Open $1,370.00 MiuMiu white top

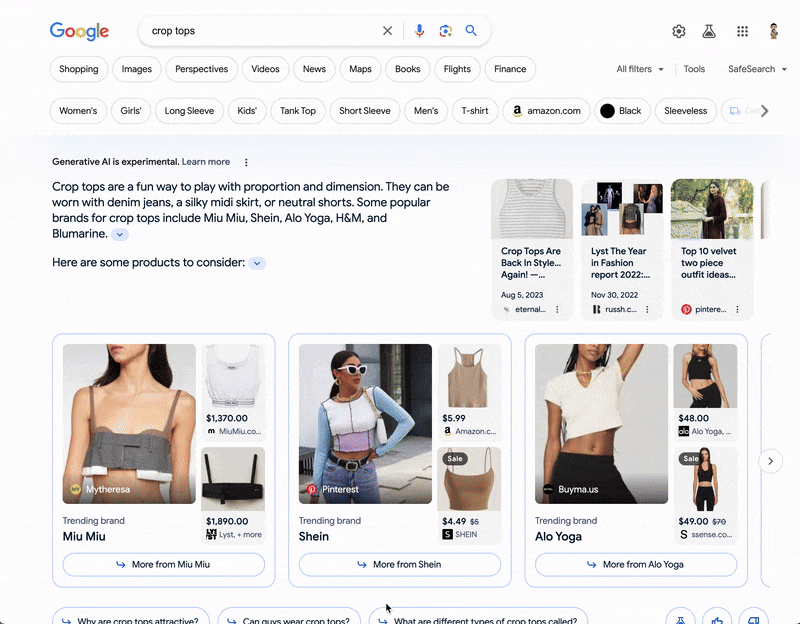pyautogui.click(x=233, y=391)
